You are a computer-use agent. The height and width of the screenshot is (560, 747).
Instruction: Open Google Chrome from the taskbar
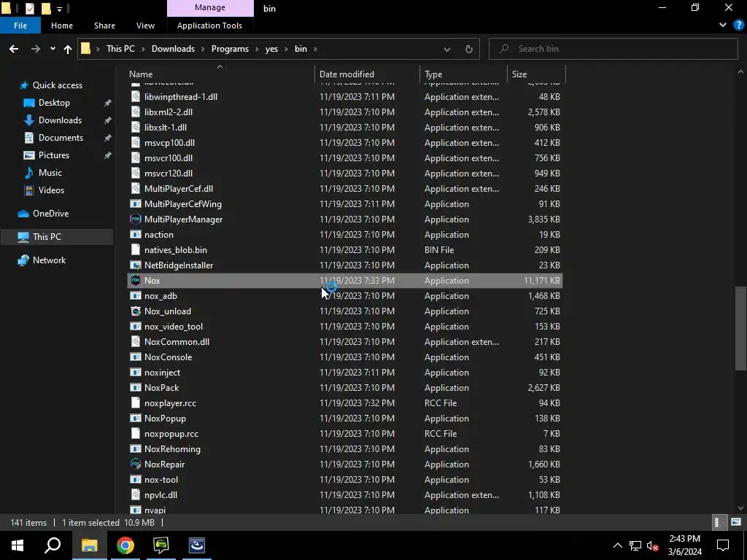click(x=125, y=545)
